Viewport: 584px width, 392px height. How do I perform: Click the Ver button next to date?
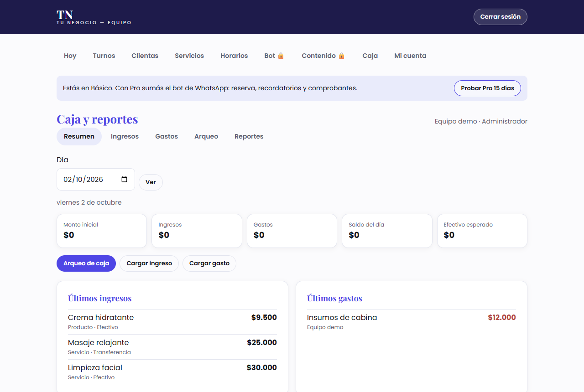(x=151, y=182)
